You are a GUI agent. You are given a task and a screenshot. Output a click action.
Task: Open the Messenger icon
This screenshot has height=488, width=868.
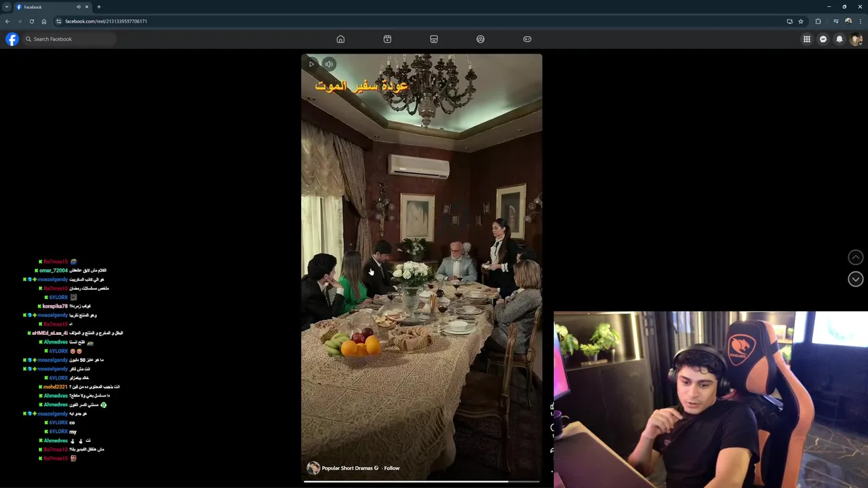pyautogui.click(x=823, y=39)
